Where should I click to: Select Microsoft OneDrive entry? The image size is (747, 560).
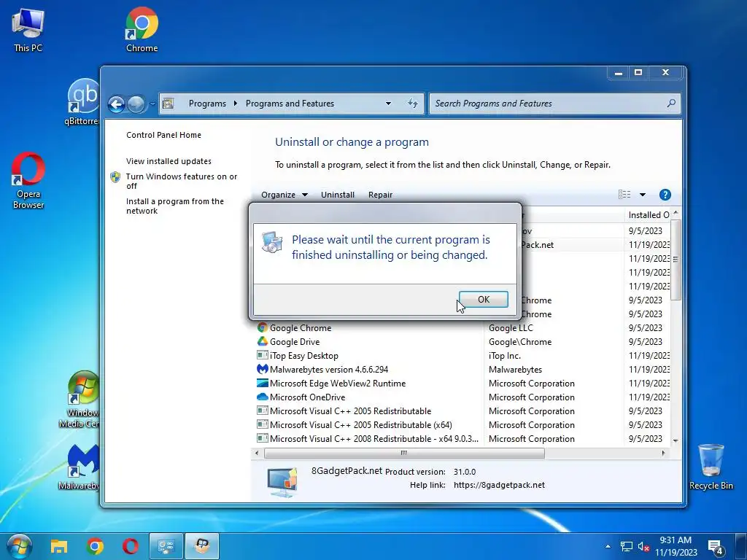click(x=307, y=397)
